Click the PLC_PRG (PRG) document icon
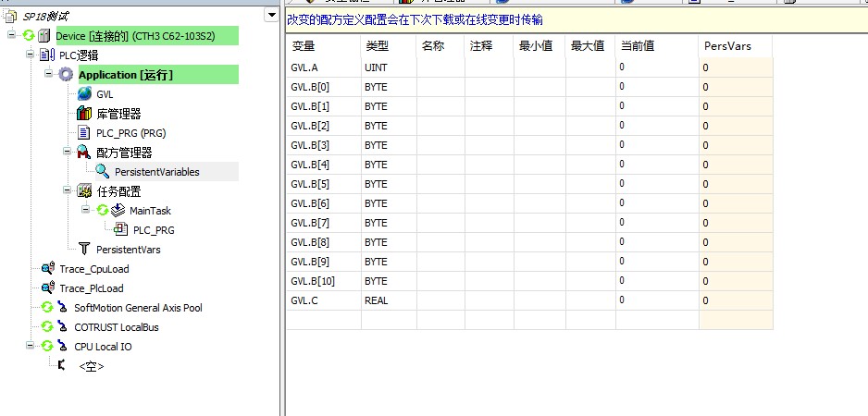The width and height of the screenshot is (868, 416). pyautogui.click(x=84, y=133)
